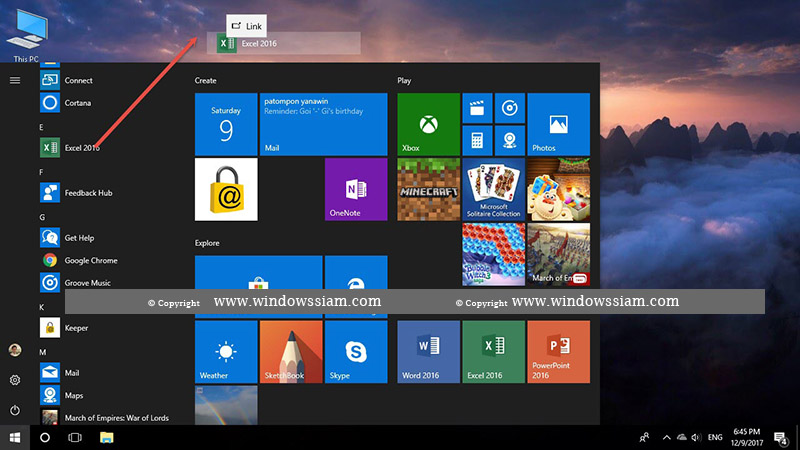Open Cortana search circle on taskbar
This screenshot has width=800, height=450.
pyautogui.click(x=45, y=437)
